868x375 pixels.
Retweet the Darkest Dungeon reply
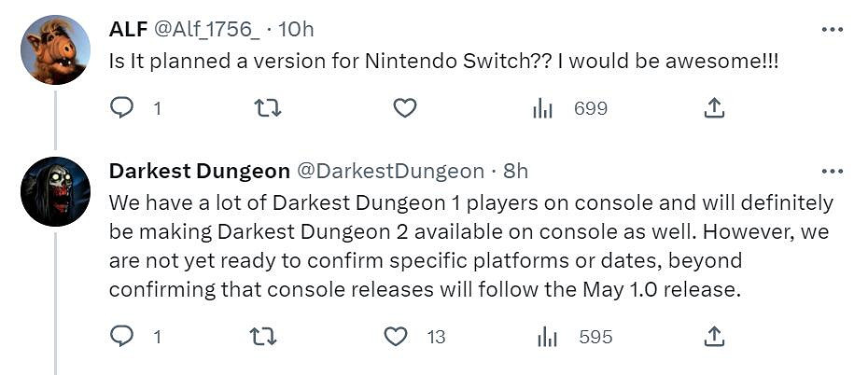264,337
